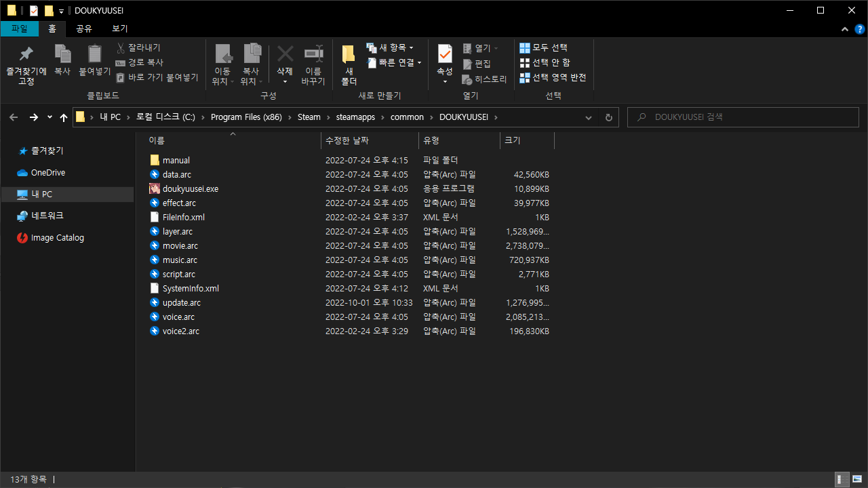This screenshot has width=868, height=488.
Task: Go back with the left arrow
Action: pos(14,117)
